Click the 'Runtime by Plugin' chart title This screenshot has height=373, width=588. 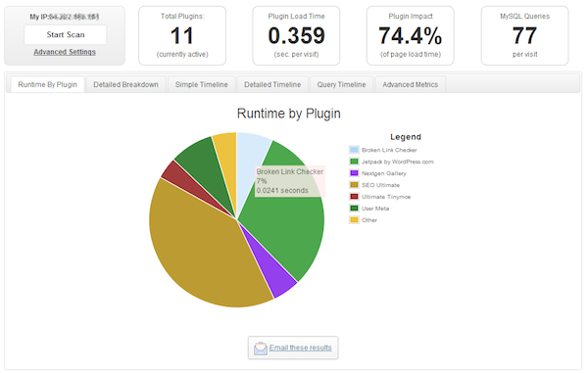click(289, 114)
